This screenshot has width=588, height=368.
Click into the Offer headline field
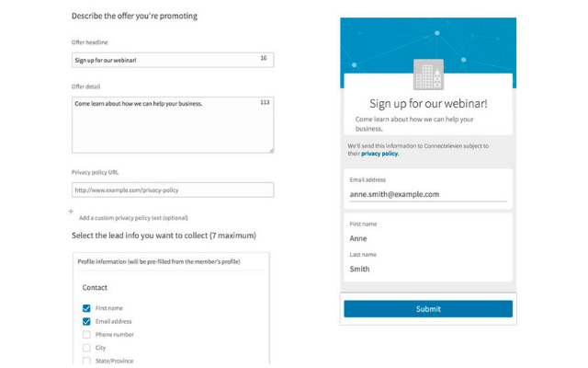[165, 60]
